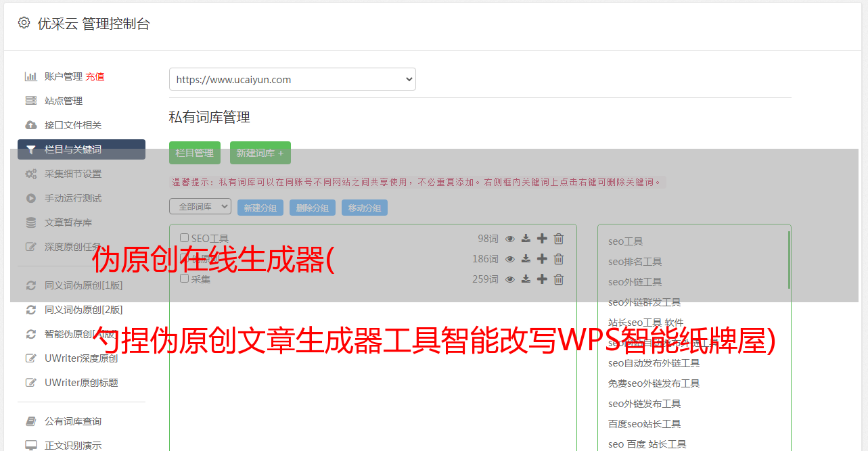This screenshot has height=451, width=868.
Task: Download the 186词 library
Action: [x=526, y=259]
